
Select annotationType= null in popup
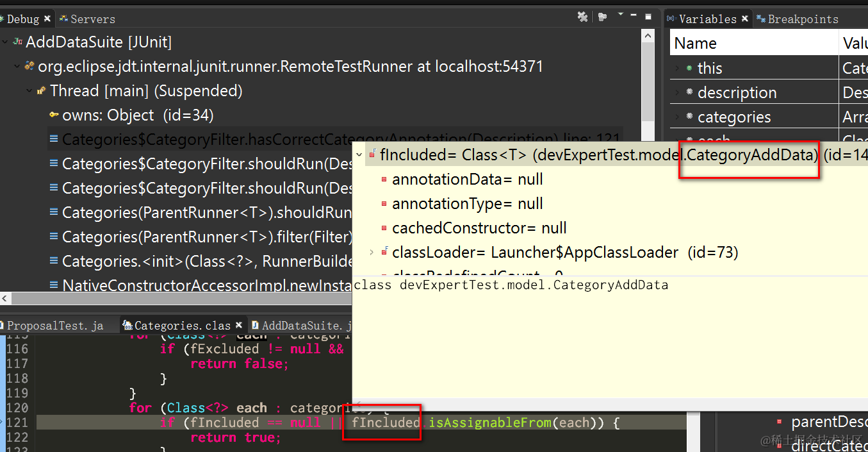(x=468, y=204)
